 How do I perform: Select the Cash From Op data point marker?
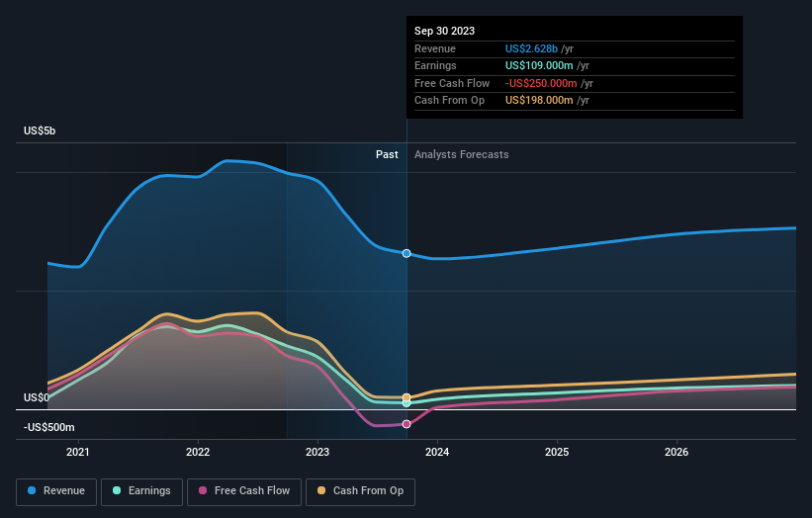point(406,397)
